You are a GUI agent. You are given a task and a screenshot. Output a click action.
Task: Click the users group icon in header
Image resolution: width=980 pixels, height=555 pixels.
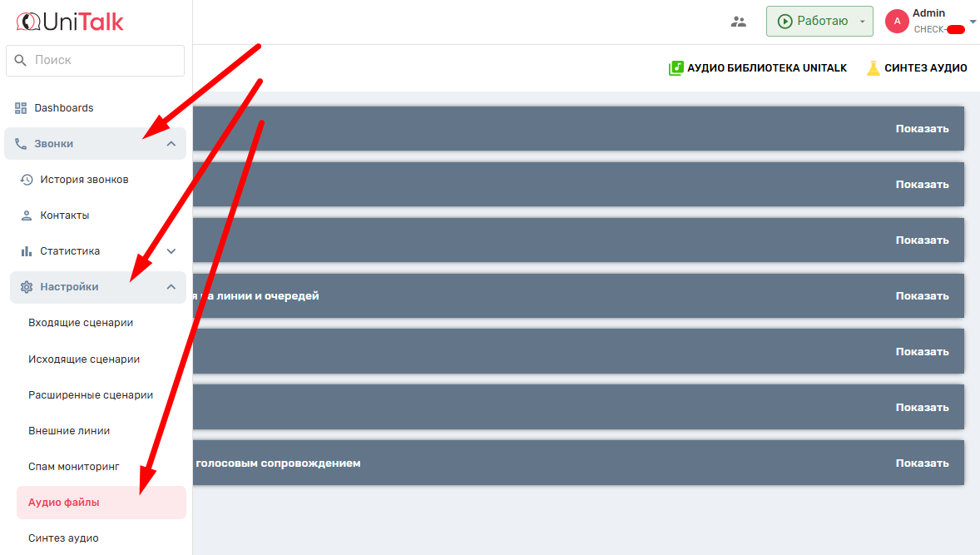[739, 22]
